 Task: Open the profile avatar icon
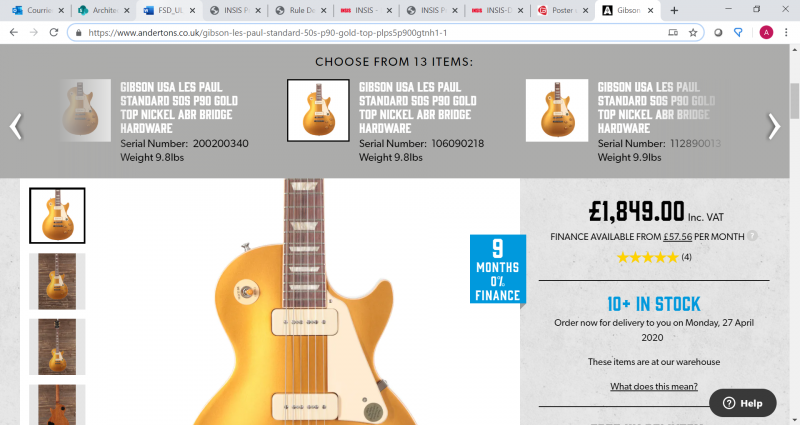pyautogui.click(x=766, y=32)
